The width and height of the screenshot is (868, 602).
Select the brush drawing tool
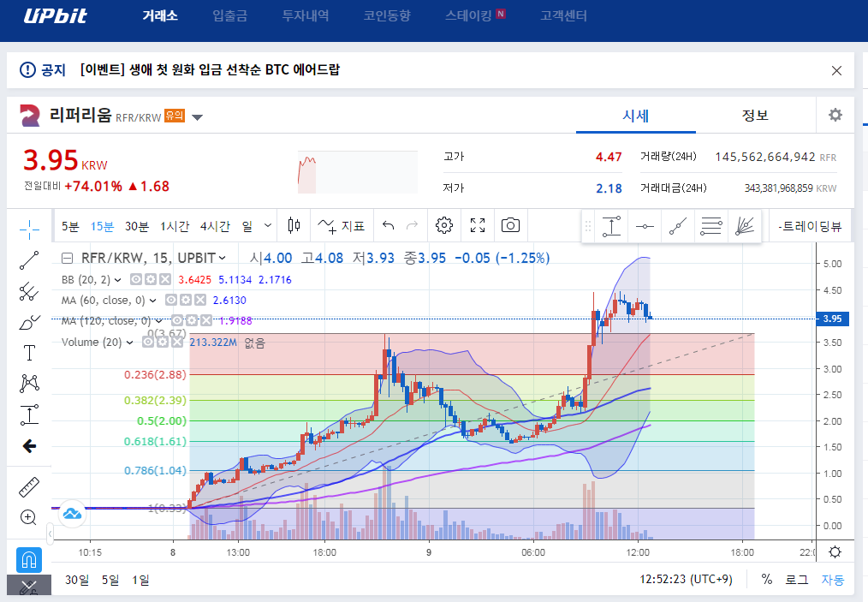click(x=29, y=322)
